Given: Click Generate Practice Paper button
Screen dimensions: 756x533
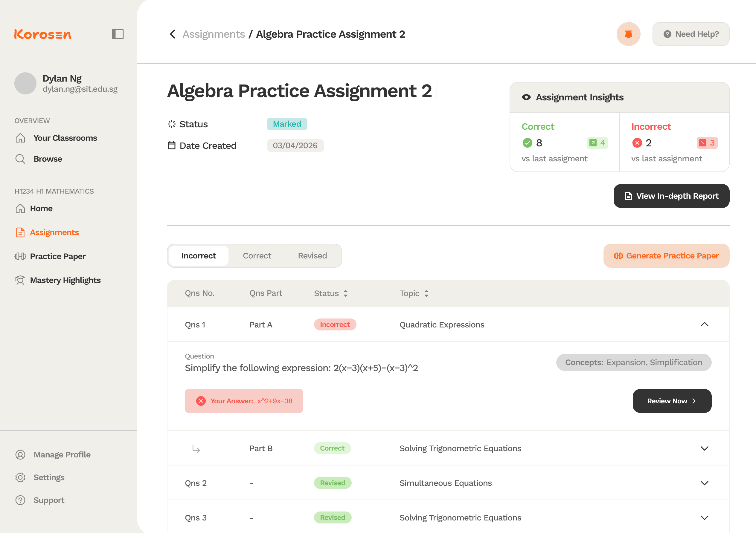Looking at the screenshot, I should (x=666, y=256).
